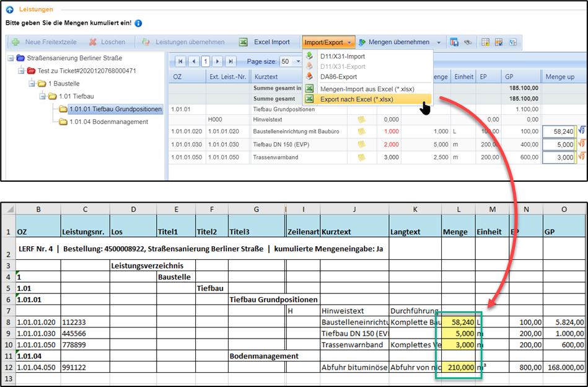Go to the first page of the grid
The height and width of the screenshot is (387, 588).
(181, 61)
